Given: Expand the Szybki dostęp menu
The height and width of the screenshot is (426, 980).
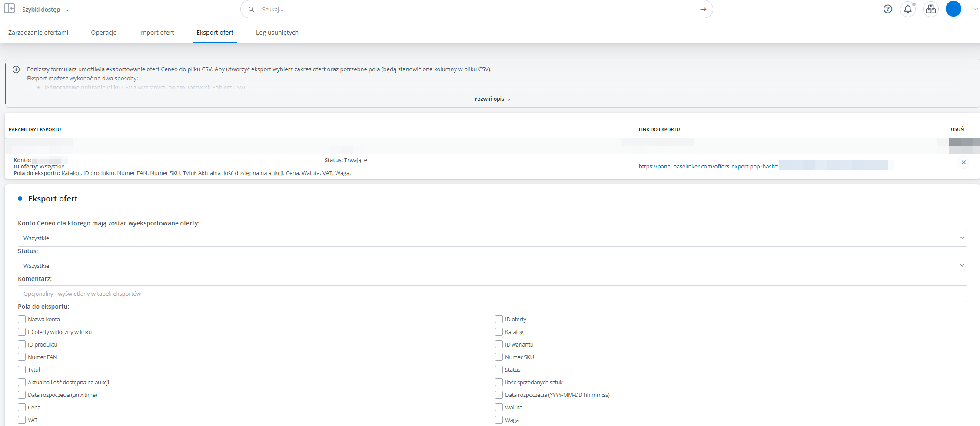Looking at the screenshot, I should [x=45, y=10].
